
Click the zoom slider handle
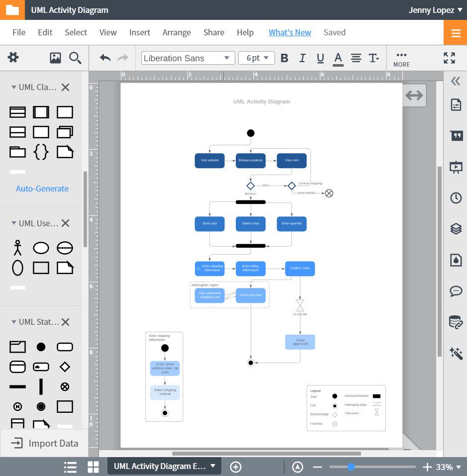351,467
